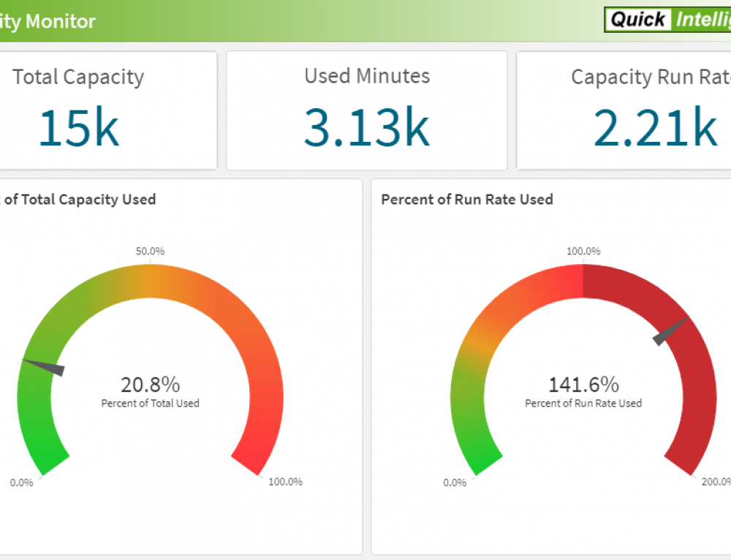Click the 100.0% top label on right gauge

coord(583,251)
